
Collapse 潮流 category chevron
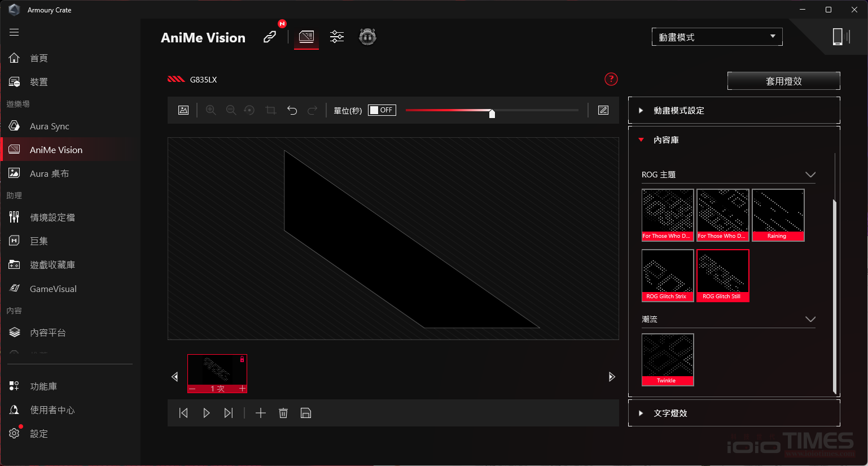coord(810,319)
